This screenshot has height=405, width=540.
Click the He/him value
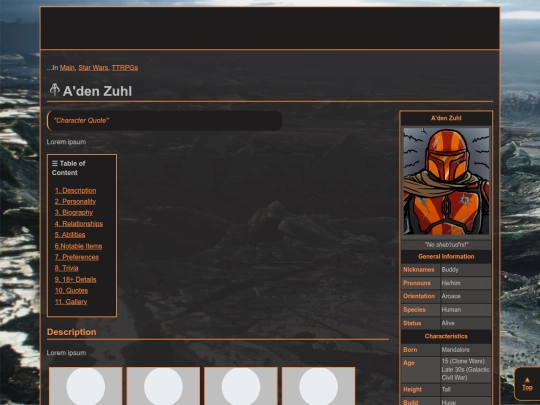pyautogui.click(x=451, y=283)
